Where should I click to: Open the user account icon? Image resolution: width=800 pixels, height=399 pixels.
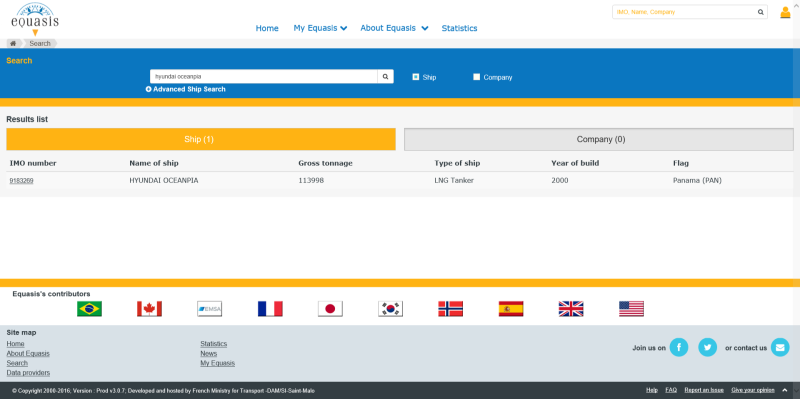coord(785,12)
